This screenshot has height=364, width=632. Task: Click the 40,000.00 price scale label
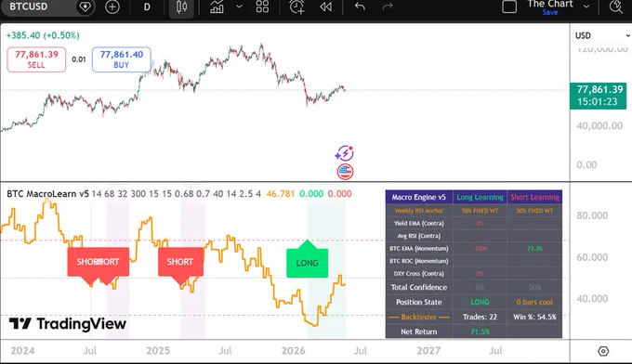point(599,126)
